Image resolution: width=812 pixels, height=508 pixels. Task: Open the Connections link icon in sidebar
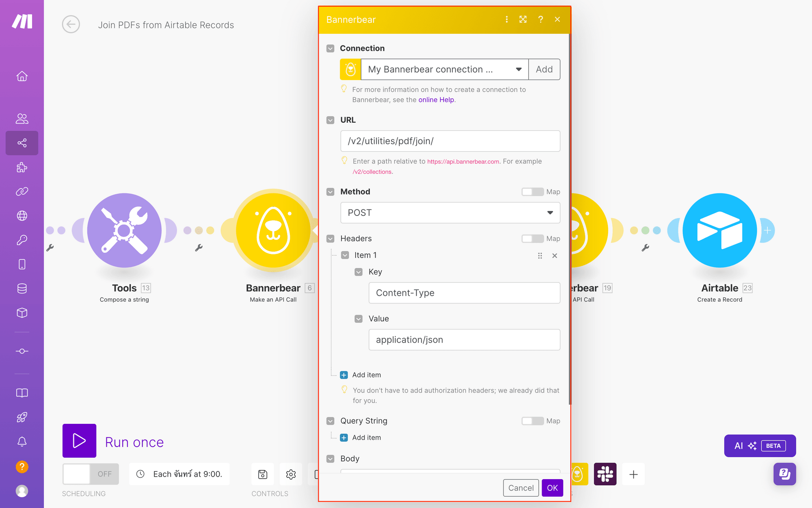22,191
